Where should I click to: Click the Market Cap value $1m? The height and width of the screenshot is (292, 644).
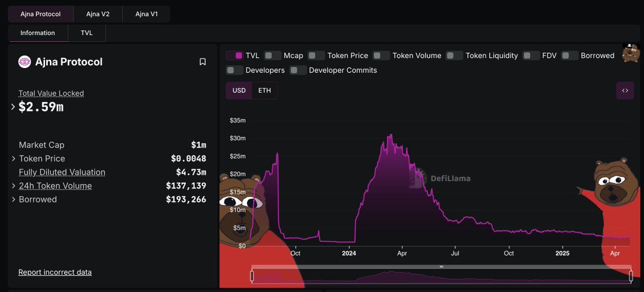pyautogui.click(x=199, y=145)
